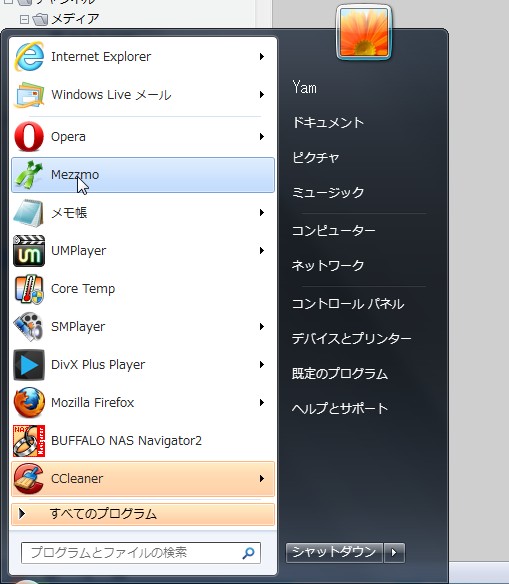Open デバイスとプリンター link
The width and height of the screenshot is (509, 584).
(x=351, y=339)
